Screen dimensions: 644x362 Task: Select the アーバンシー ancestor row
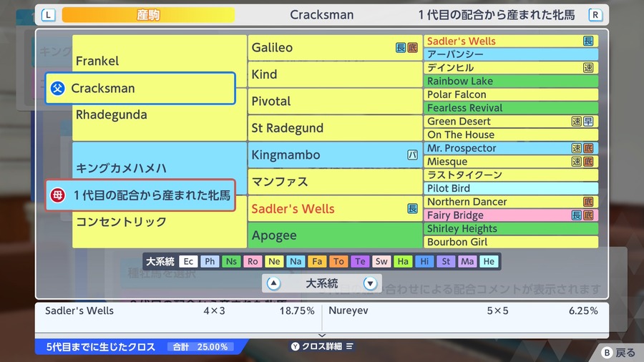pos(510,54)
